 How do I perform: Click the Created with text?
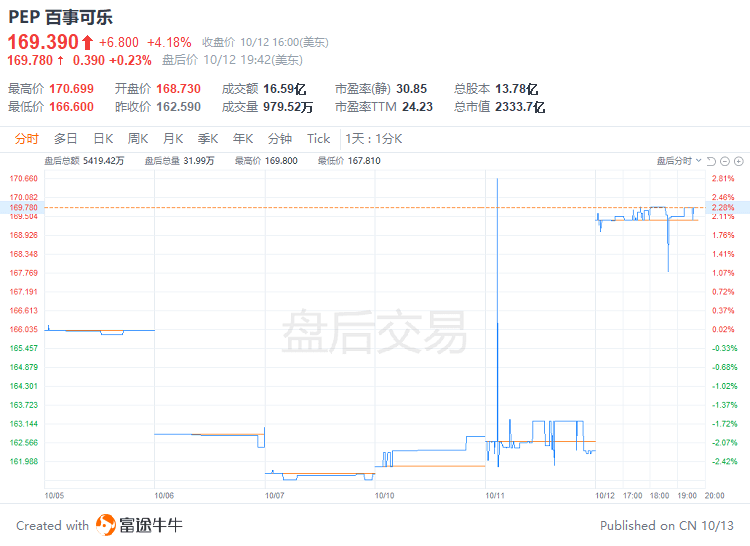(53, 526)
